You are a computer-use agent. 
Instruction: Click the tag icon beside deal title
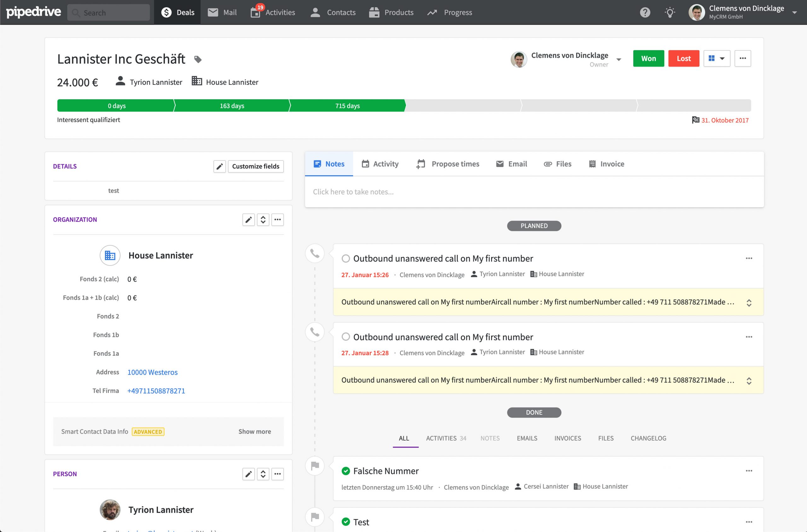[198, 59]
